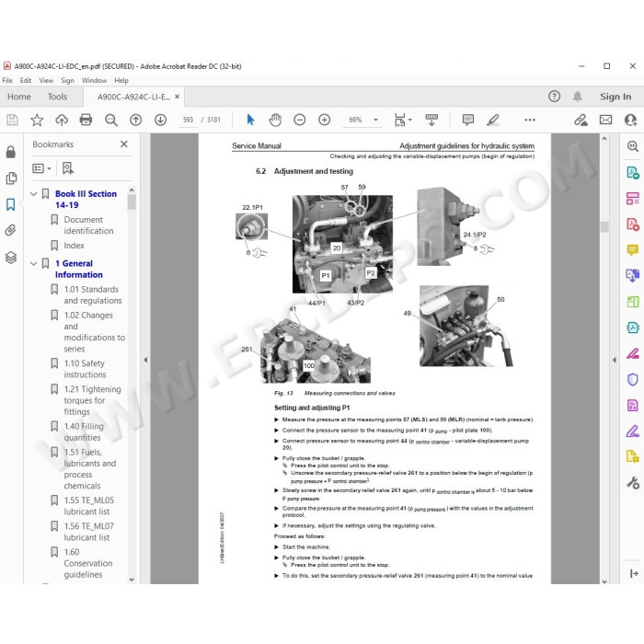This screenshot has width=644, height=644.
Task: Click the Save file icon
Action: (x=12, y=120)
